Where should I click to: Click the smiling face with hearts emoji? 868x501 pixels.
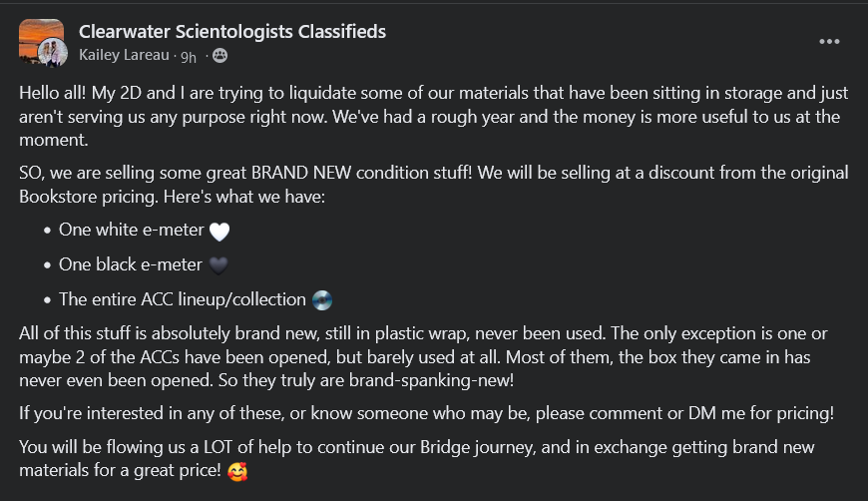coord(236,469)
